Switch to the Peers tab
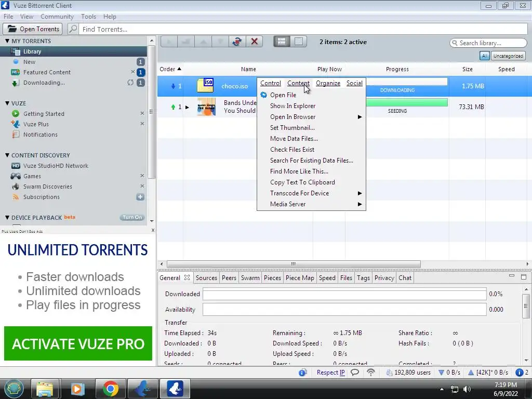532x399 pixels. pos(229,278)
